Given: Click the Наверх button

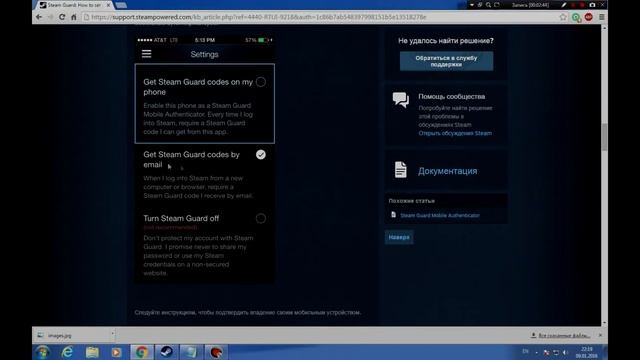Looking at the screenshot, I should pyautogui.click(x=399, y=237).
